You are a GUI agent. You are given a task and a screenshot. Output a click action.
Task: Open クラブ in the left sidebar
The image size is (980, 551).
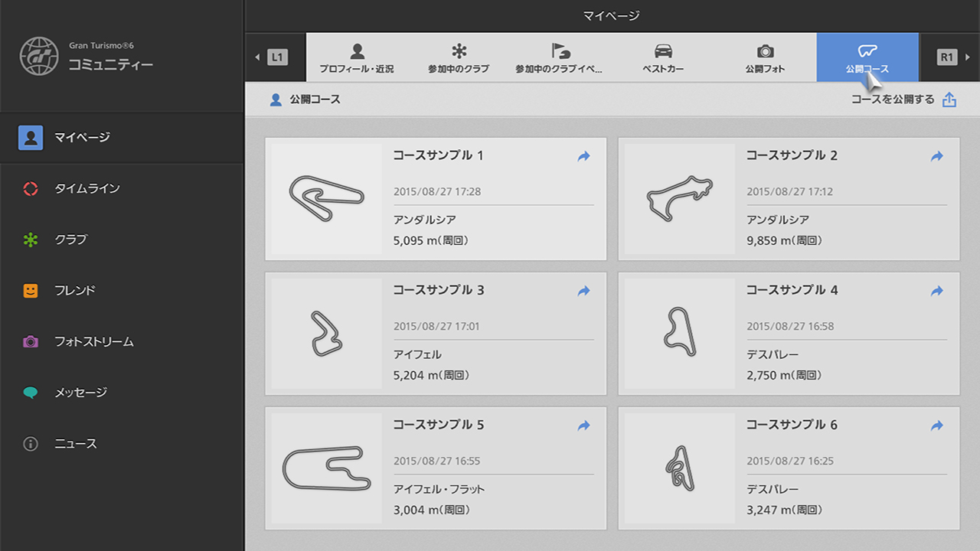click(x=70, y=240)
